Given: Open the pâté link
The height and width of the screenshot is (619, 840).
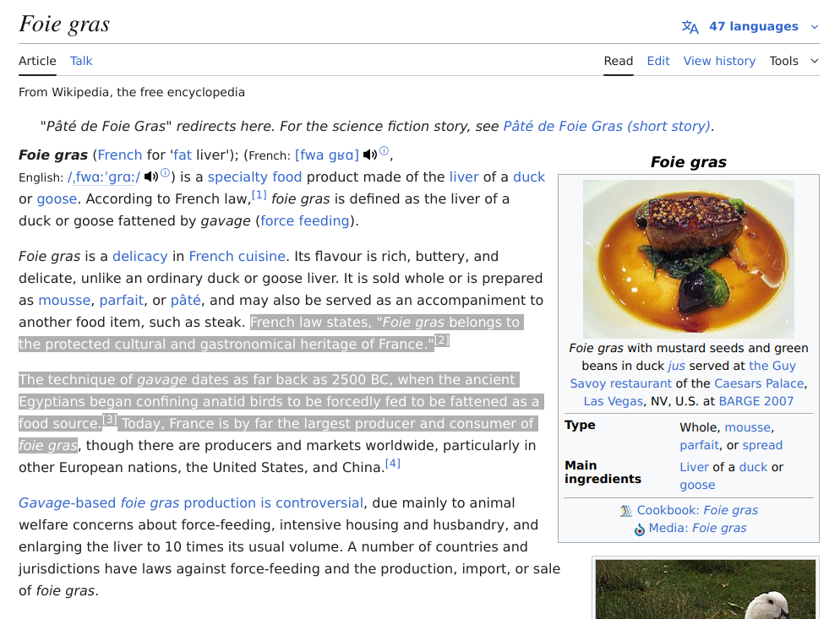Looking at the screenshot, I should pyautogui.click(x=186, y=300).
